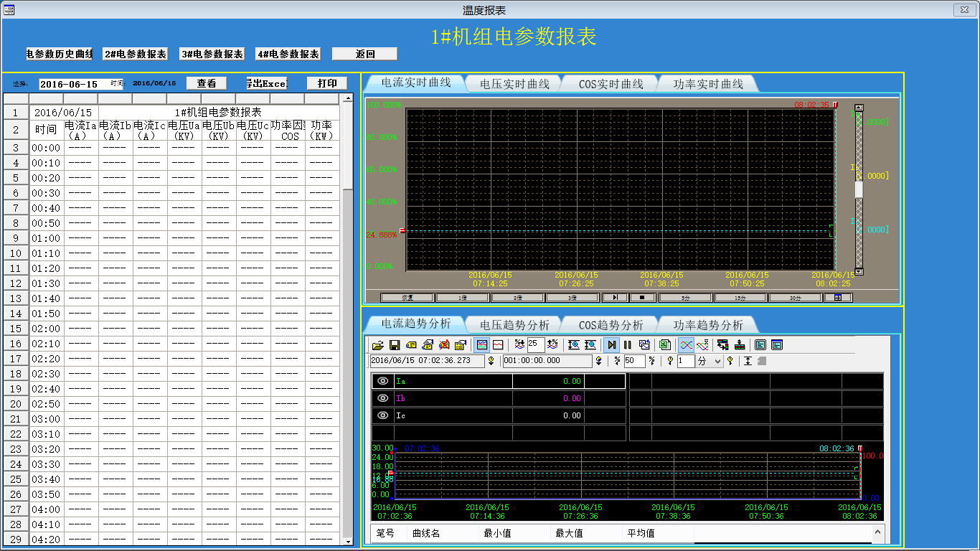Click pin icon after start time field

click(x=491, y=361)
